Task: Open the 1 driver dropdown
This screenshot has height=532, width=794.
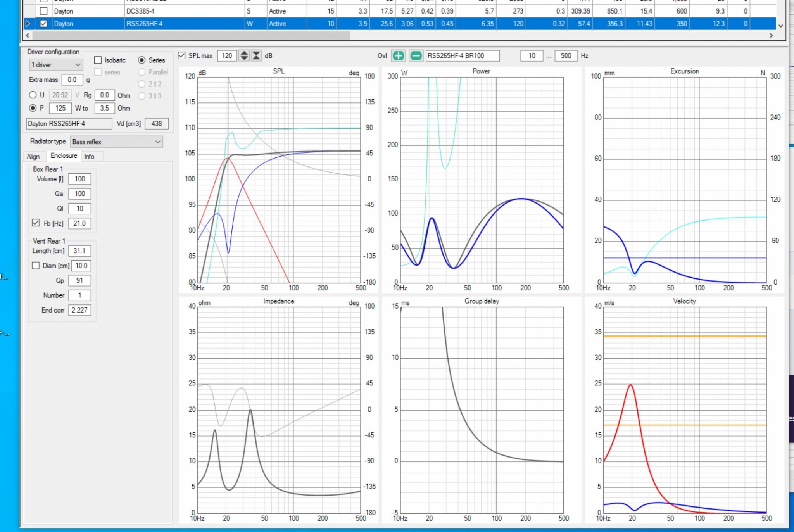Action: coord(56,65)
